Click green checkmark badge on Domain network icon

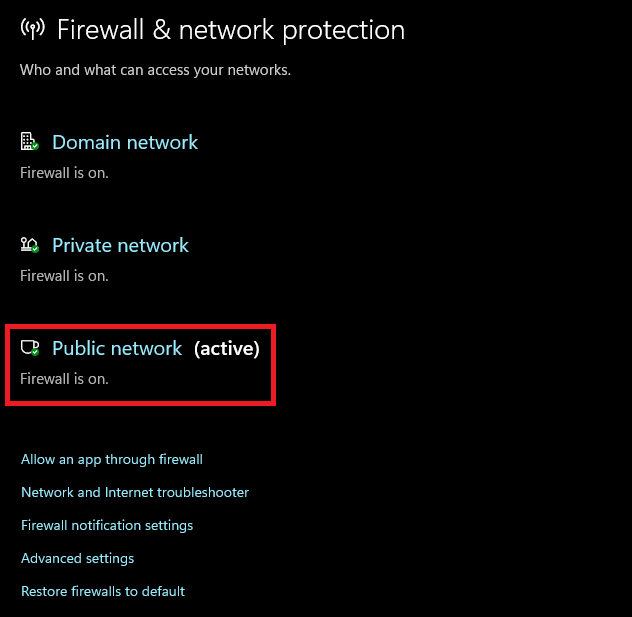[35, 147]
